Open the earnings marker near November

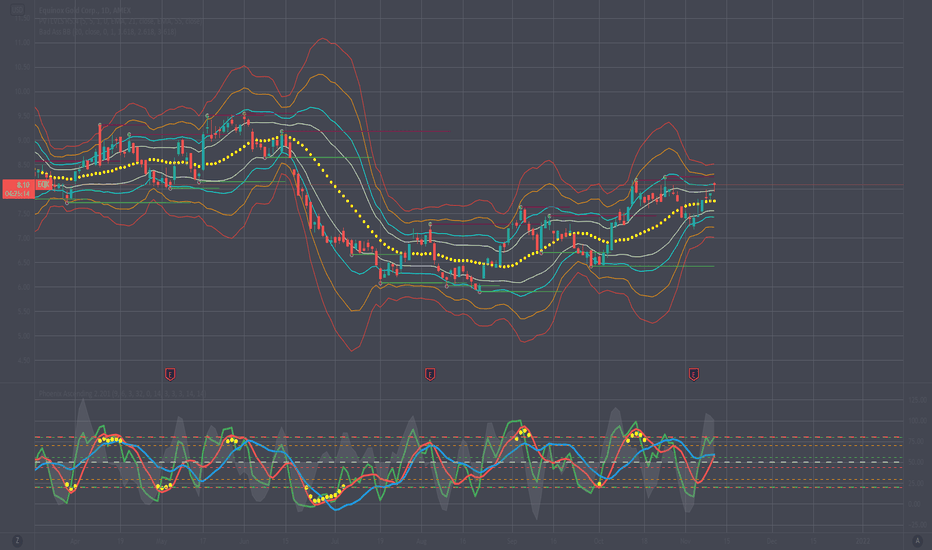694,374
